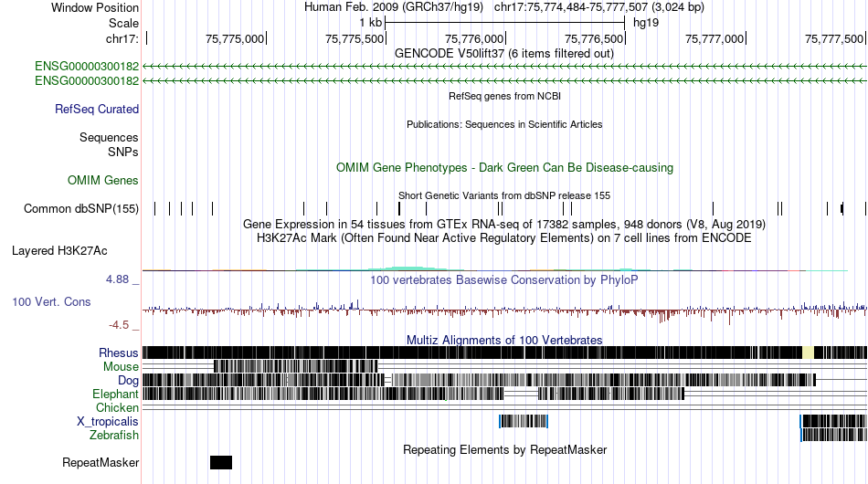Click the RepeatMasker track label
The width and height of the screenshot is (868, 484).
101,462
